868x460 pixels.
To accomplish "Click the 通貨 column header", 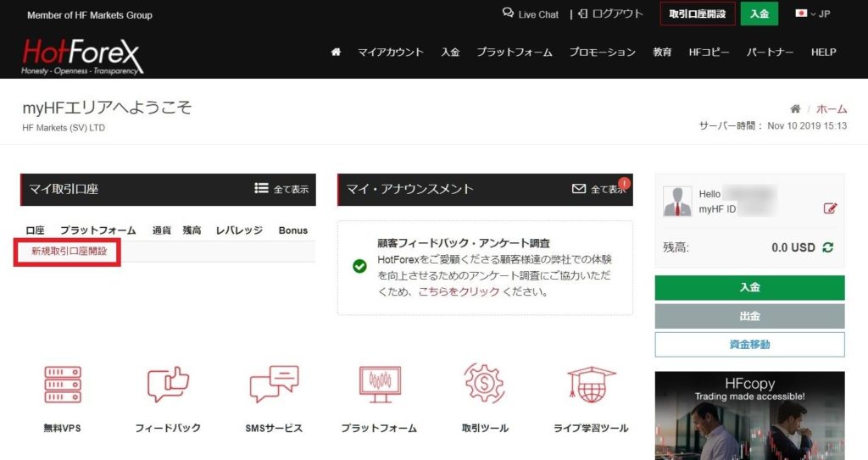I will 162,230.
